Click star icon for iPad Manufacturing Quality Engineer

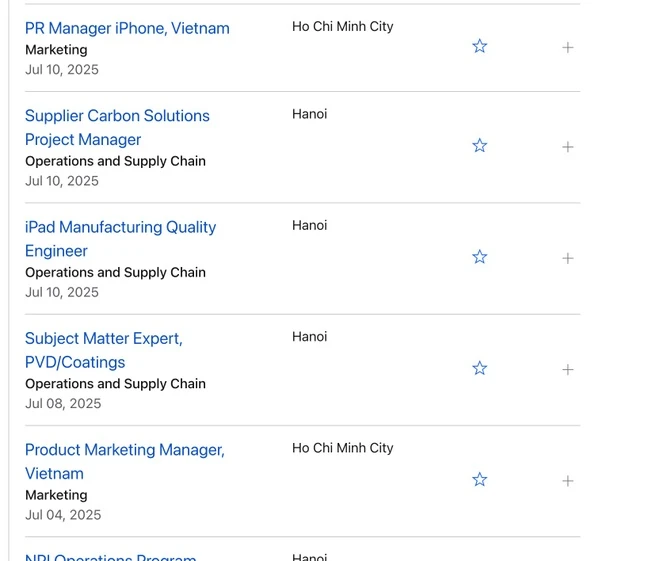pos(479,257)
